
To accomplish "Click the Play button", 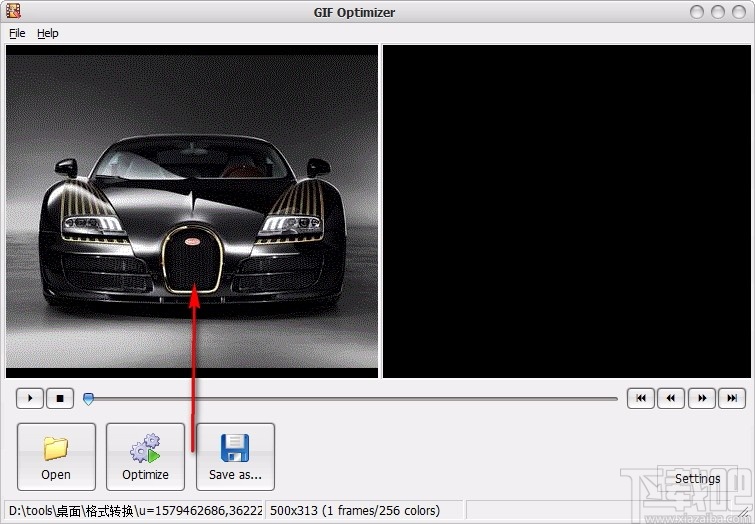I will point(30,398).
